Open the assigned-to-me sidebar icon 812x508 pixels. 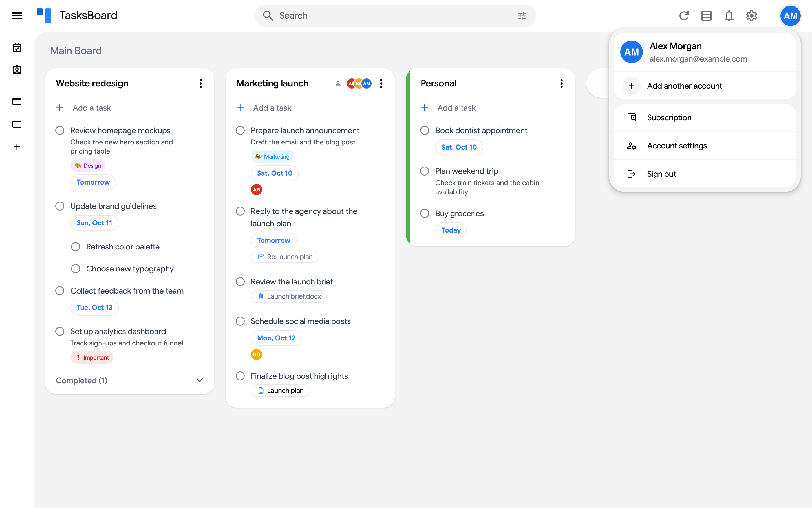click(x=17, y=70)
